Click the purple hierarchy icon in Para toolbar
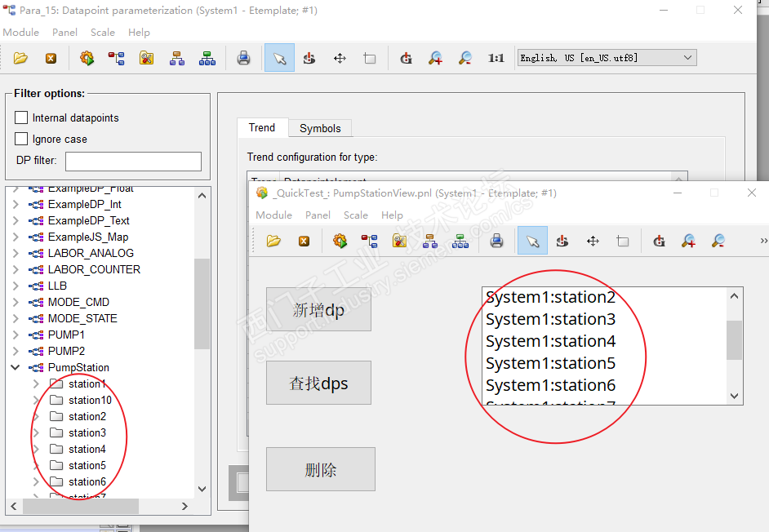 click(177, 59)
